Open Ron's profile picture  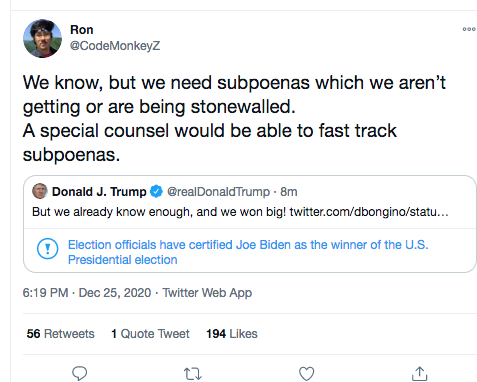42,38
